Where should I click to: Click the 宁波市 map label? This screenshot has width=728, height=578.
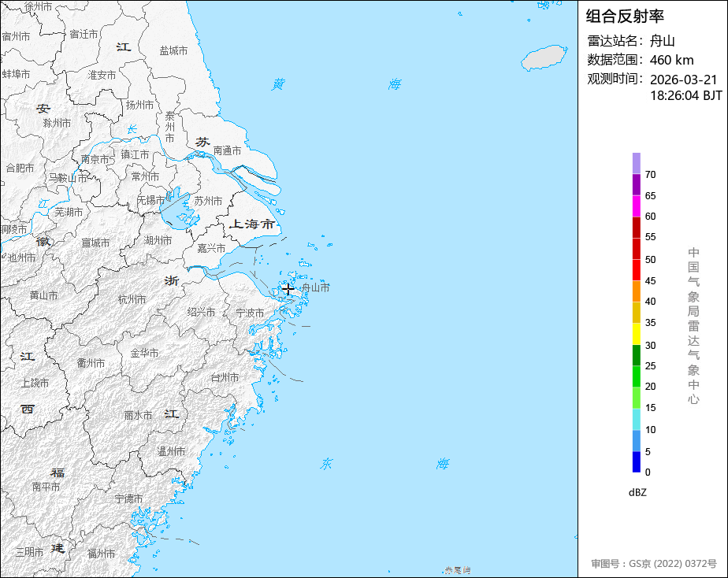[250, 313]
